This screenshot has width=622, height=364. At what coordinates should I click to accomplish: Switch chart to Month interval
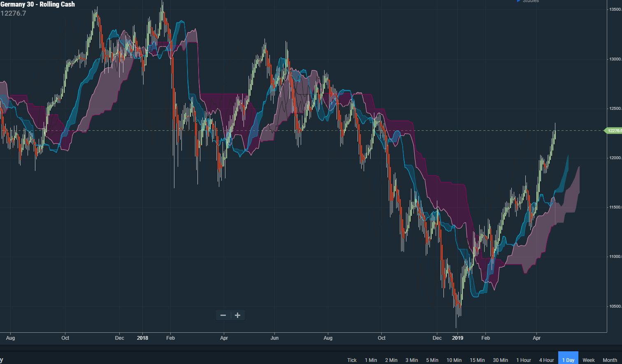tap(610, 360)
